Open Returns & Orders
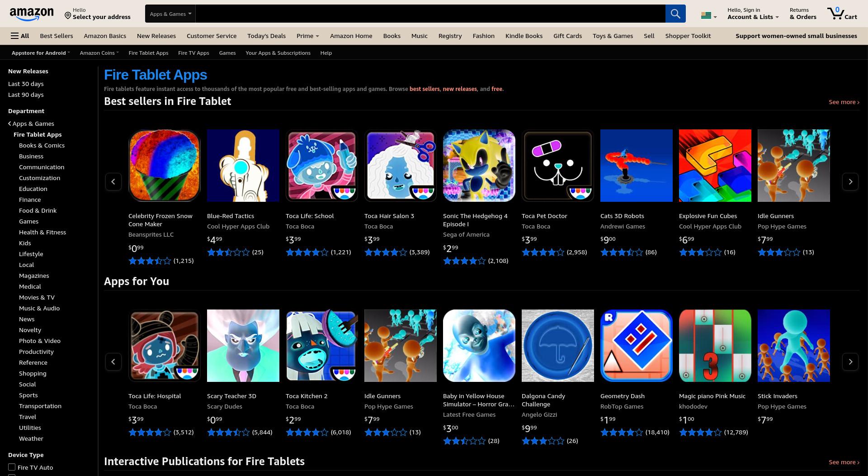868x476 pixels. point(803,14)
